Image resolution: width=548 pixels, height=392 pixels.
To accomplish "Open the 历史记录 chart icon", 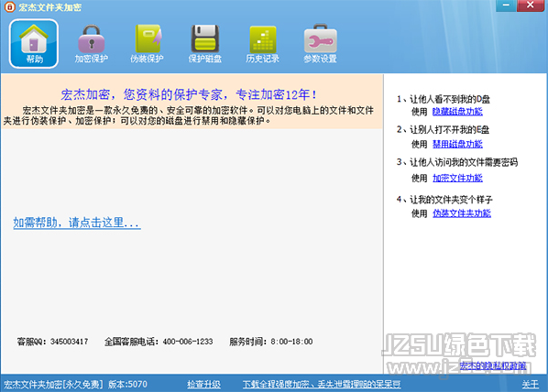I will click(262, 43).
